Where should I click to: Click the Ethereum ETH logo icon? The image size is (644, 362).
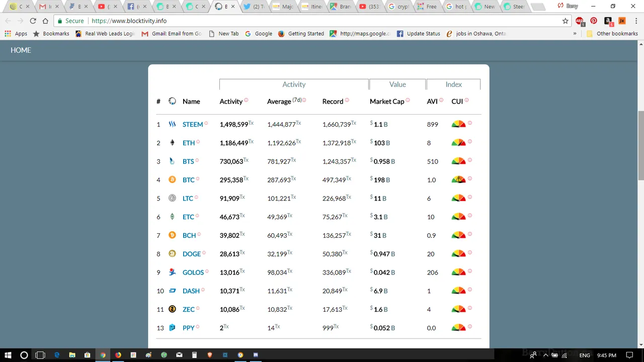pos(172,143)
